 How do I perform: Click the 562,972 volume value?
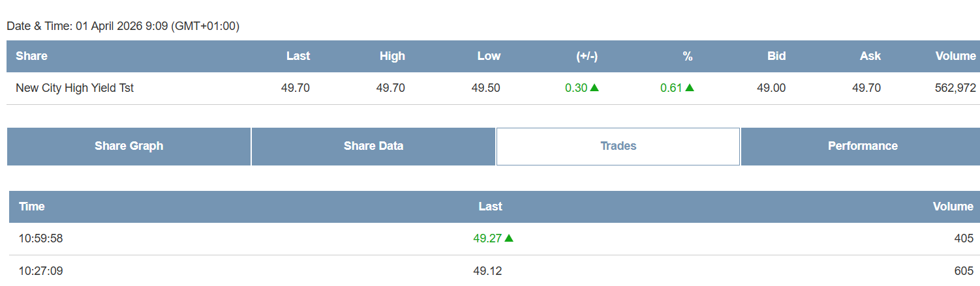point(955,88)
